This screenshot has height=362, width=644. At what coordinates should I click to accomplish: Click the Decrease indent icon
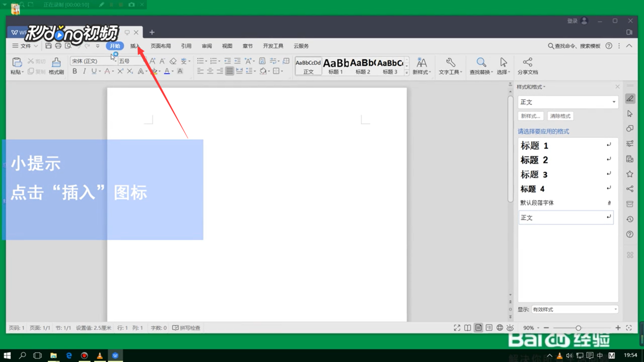point(227,61)
